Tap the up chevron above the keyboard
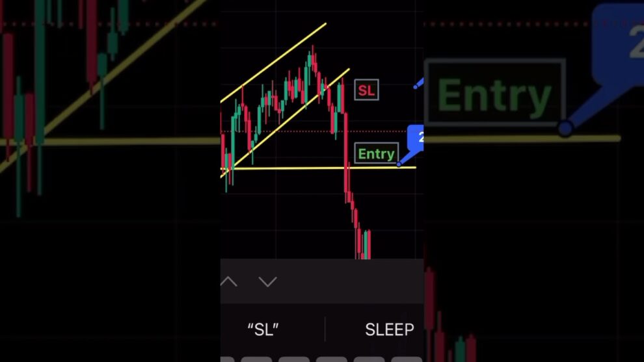Screen dimensions: 644x362 [x=229, y=281]
